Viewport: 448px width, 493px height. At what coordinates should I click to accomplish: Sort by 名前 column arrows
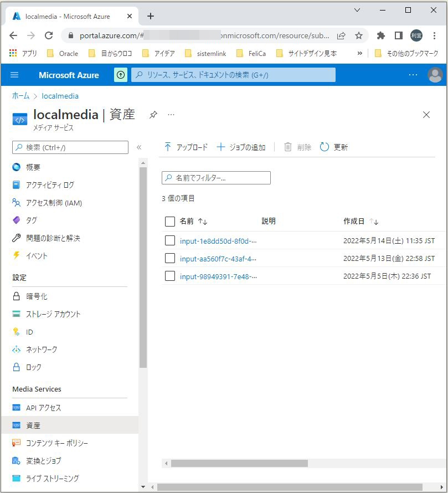pyautogui.click(x=203, y=222)
